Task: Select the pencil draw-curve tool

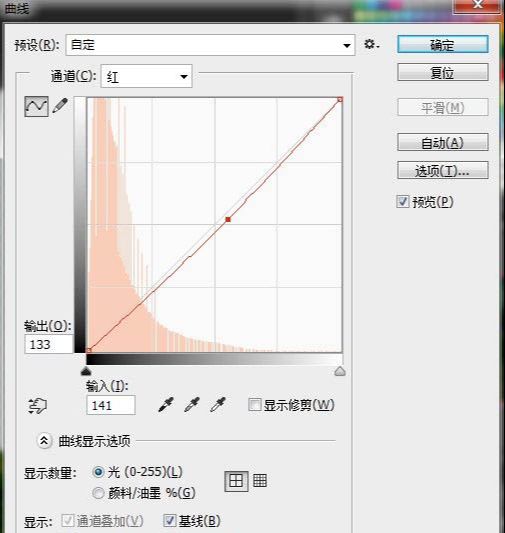Action: coord(60,106)
